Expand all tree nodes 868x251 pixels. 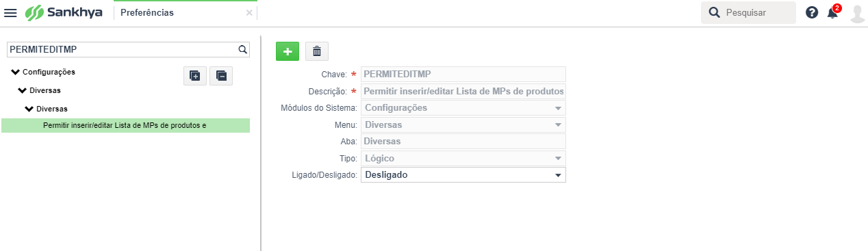click(x=195, y=76)
